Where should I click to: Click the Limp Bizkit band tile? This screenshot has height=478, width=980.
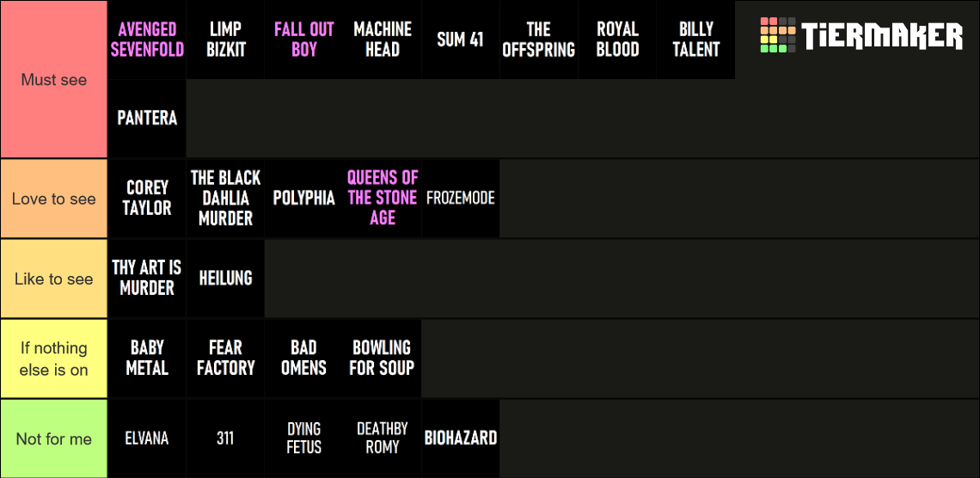pos(225,40)
